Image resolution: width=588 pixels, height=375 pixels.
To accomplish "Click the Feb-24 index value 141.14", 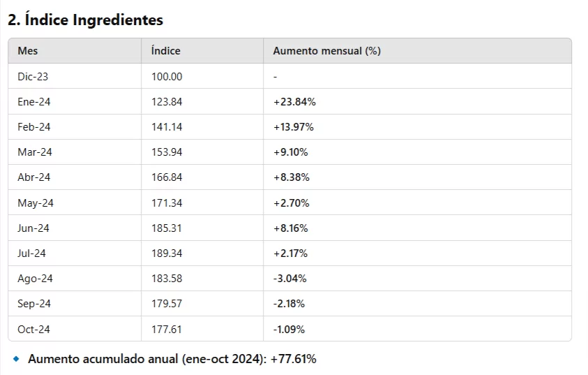I will [x=167, y=127].
